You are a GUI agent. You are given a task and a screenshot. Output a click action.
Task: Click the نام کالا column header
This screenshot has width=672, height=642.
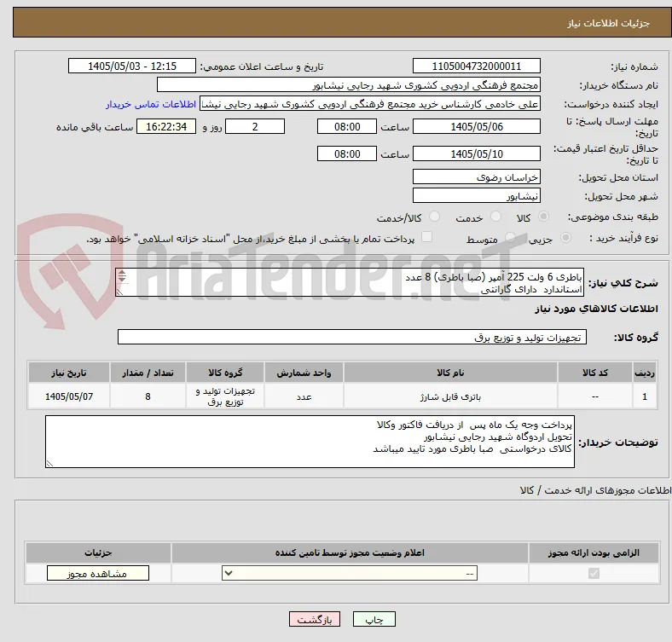pos(450,373)
